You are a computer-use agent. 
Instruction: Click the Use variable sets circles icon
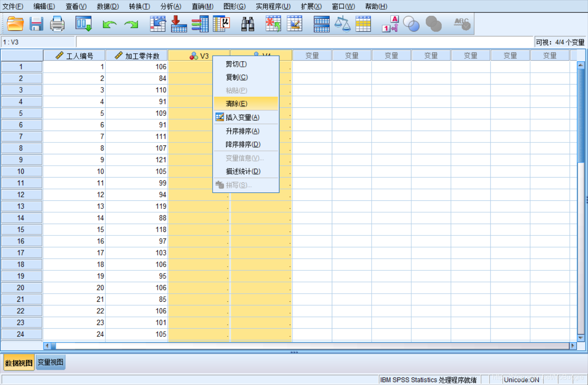pyautogui.click(x=411, y=24)
